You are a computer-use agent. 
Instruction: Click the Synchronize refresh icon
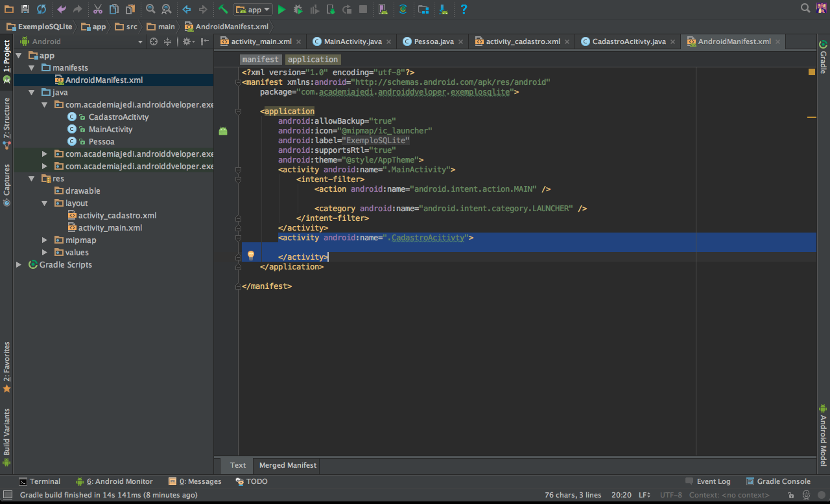[41, 9]
